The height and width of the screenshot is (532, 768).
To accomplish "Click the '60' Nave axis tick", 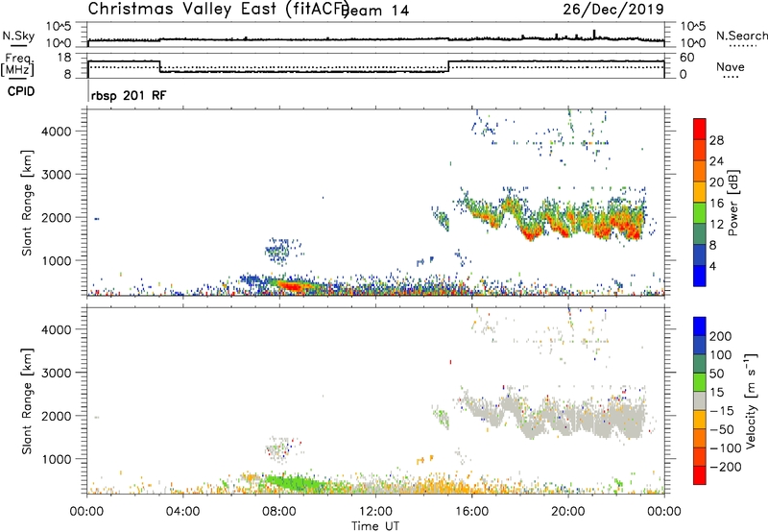I will (687, 57).
